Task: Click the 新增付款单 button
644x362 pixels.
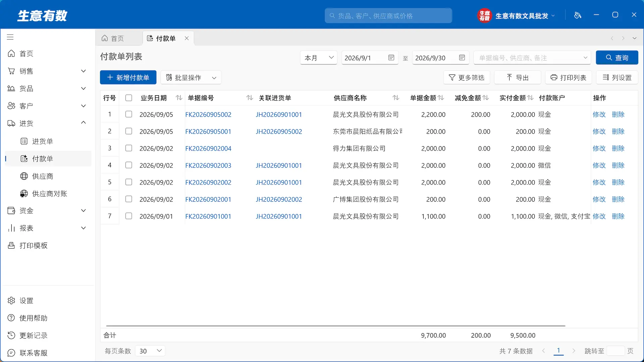Action: tap(128, 77)
